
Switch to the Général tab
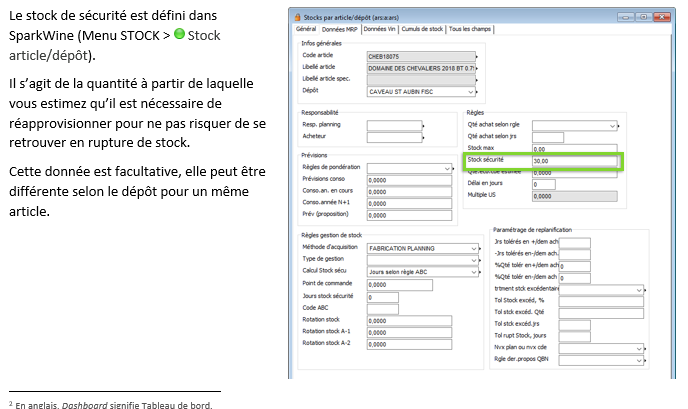tap(306, 30)
